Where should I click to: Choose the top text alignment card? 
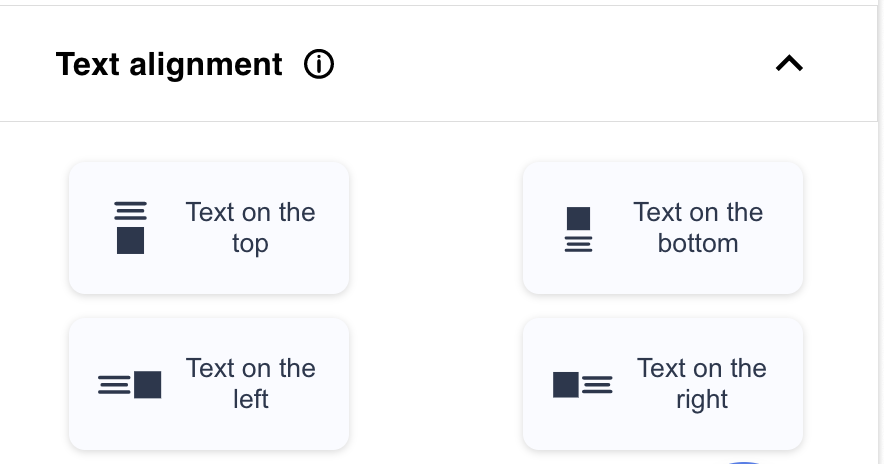(x=208, y=228)
